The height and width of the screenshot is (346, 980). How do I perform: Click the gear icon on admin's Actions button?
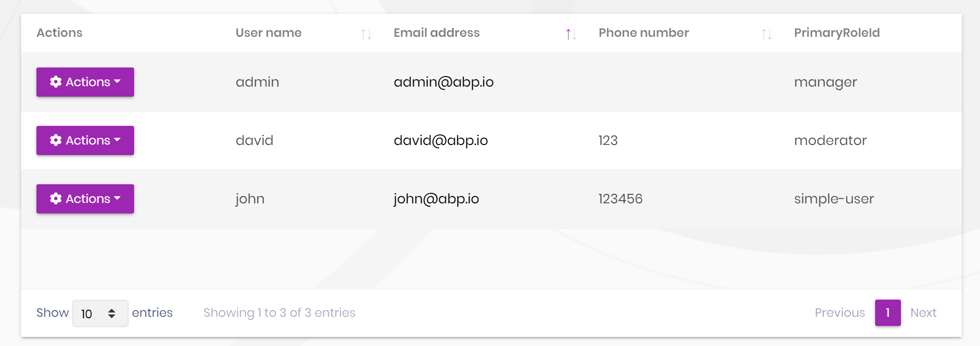(55, 82)
